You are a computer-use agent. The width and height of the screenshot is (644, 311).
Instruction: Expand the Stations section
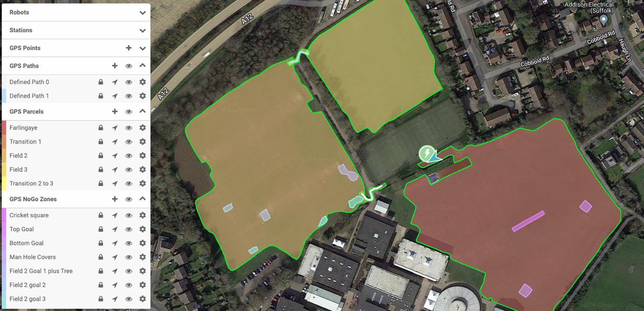coord(143,30)
